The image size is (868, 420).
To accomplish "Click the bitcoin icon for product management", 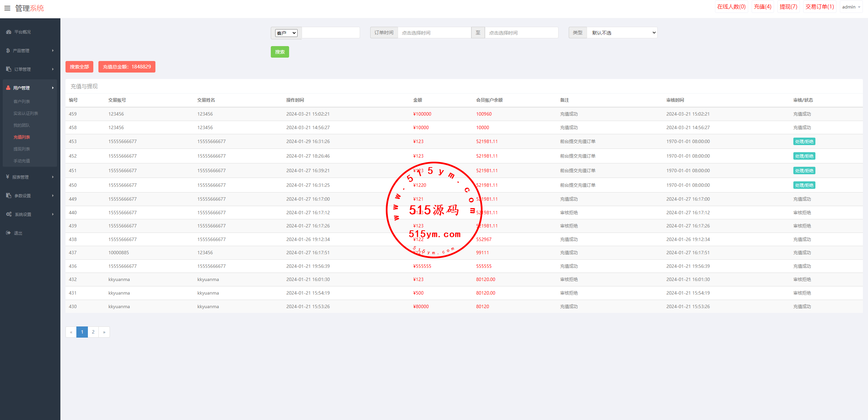I will 8,51.
